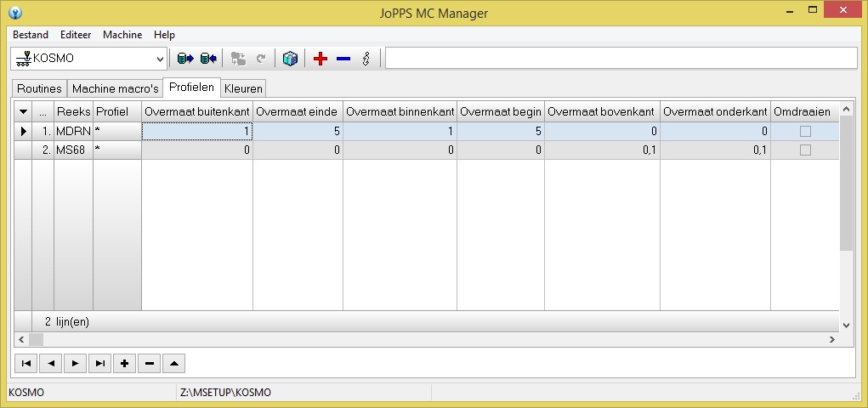868x408 pixels.
Task: Click the vertical scrollbar thumb of the grid
Action: (x=846, y=183)
